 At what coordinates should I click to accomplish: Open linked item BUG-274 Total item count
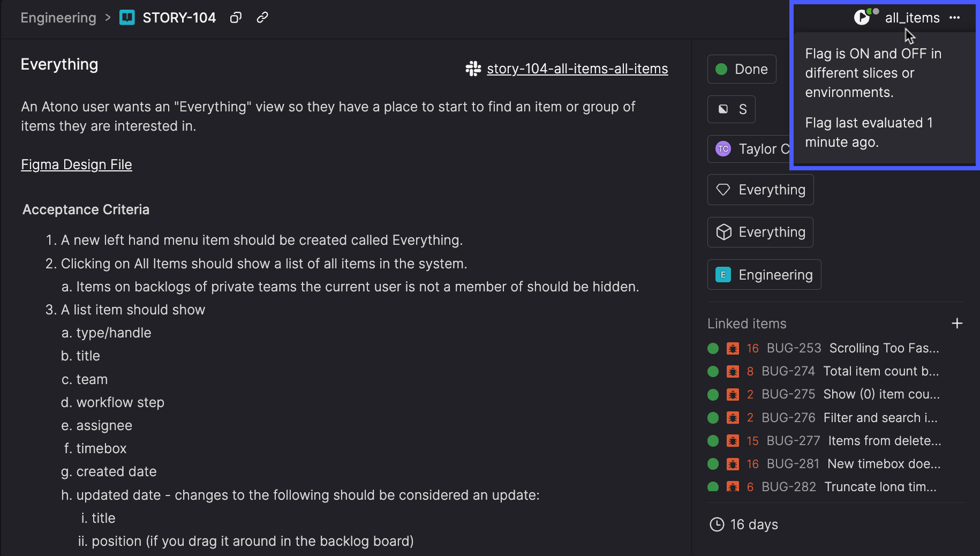824,371
